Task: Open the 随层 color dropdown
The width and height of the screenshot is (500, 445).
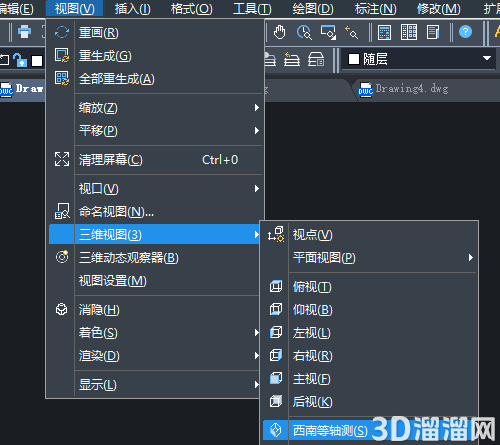Action: (487, 58)
